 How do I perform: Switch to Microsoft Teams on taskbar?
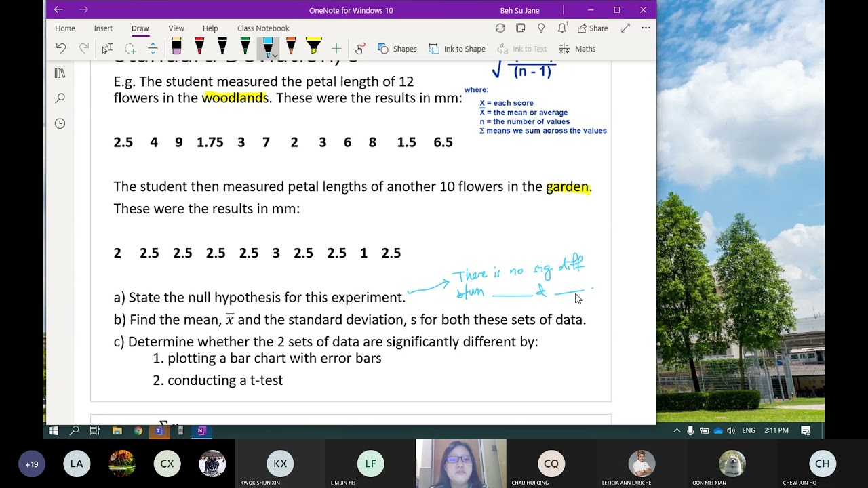tap(159, 430)
